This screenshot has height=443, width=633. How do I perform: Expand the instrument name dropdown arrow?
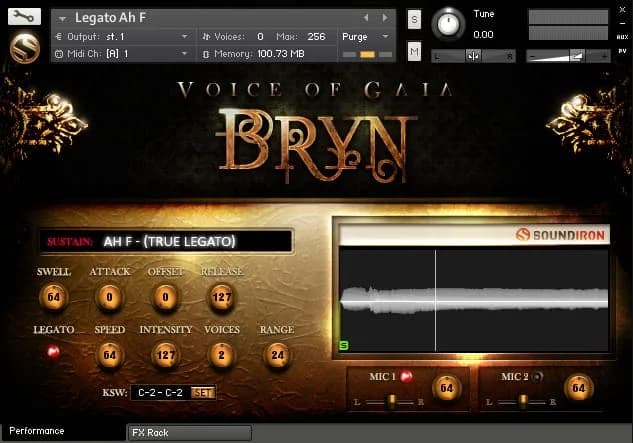pyautogui.click(x=62, y=19)
